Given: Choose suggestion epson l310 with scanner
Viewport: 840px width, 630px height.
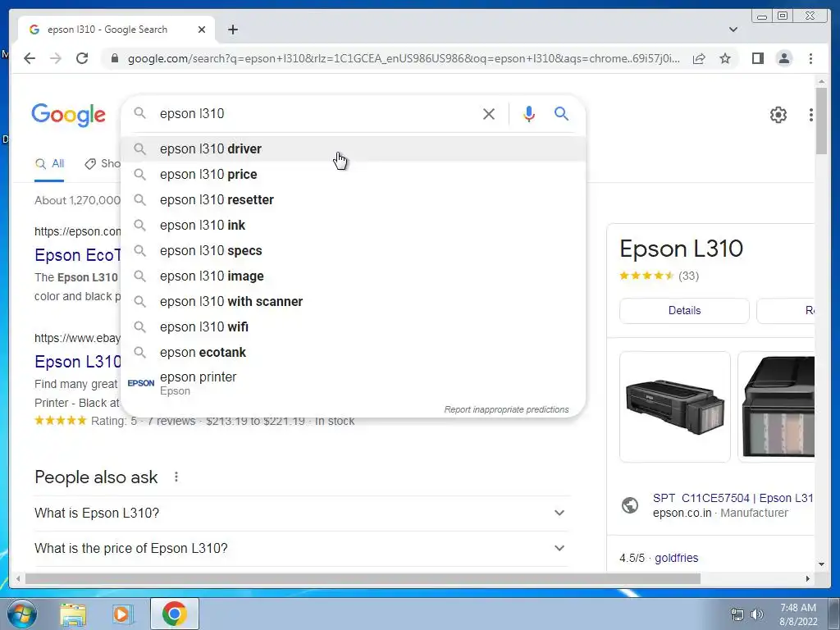Looking at the screenshot, I should click(354, 302).
